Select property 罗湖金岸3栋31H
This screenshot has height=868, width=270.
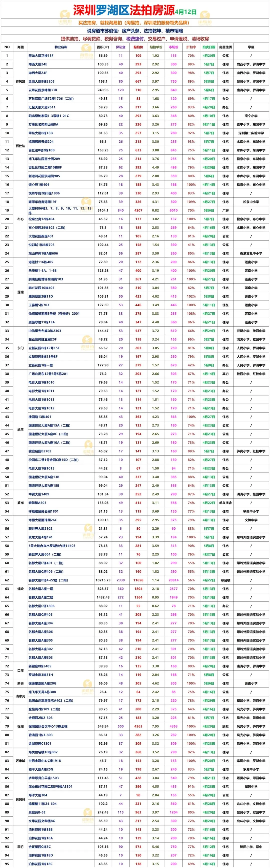click(x=41, y=675)
